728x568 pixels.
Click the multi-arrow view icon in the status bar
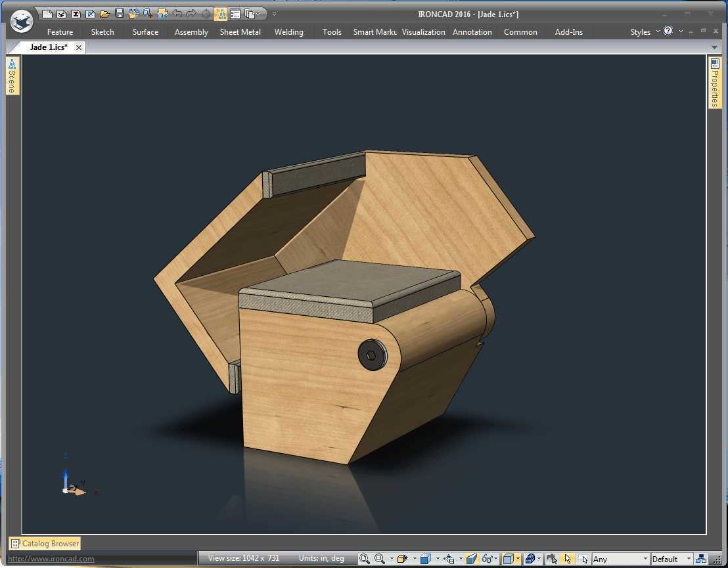(449, 559)
